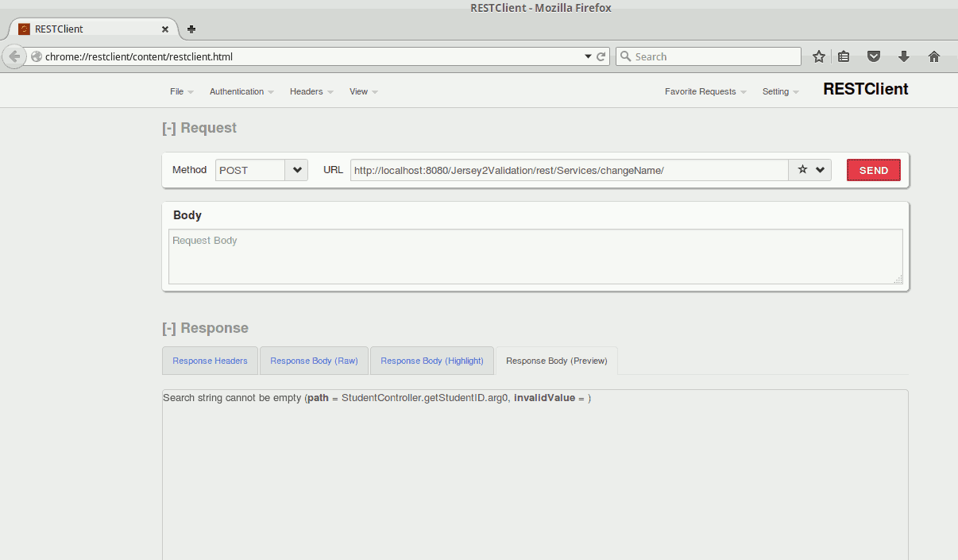Collapse the Request section
Viewport: 958px width, 560px height.
(169, 128)
